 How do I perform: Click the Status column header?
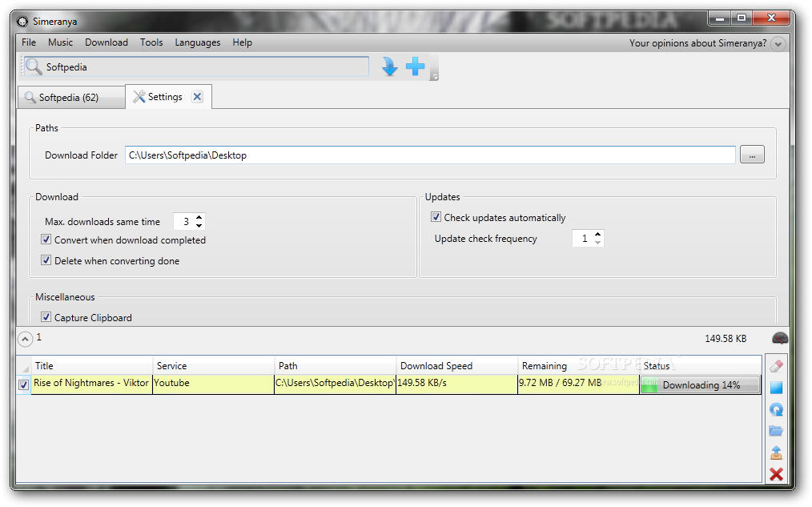[701, 365]
